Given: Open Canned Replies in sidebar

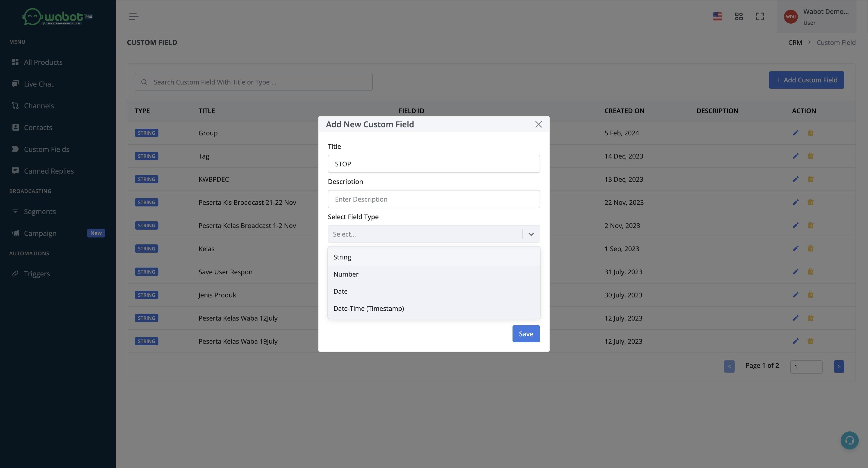Looking at the screenshot, I should [x=49, y=171].
